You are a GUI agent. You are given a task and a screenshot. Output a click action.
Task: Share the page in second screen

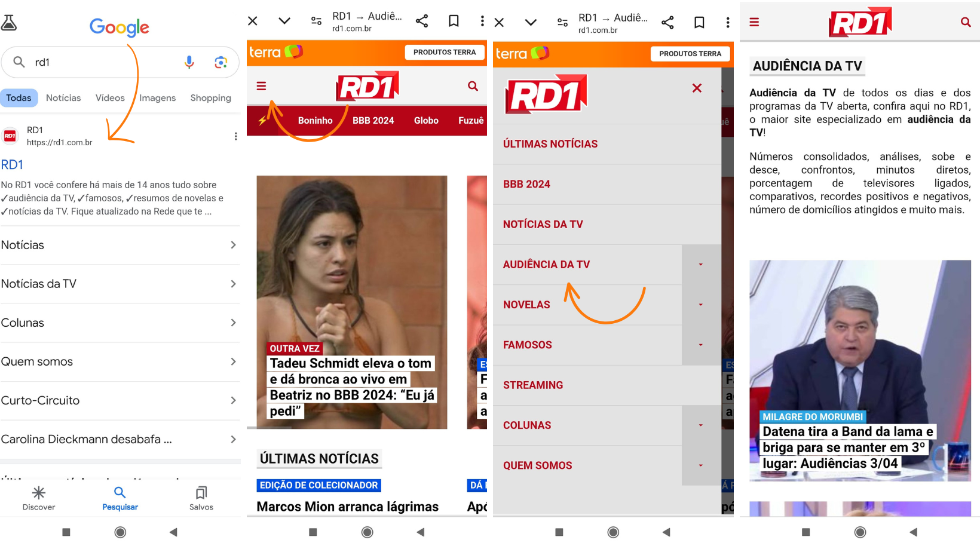pyautogui.click(x=422, y=21)
